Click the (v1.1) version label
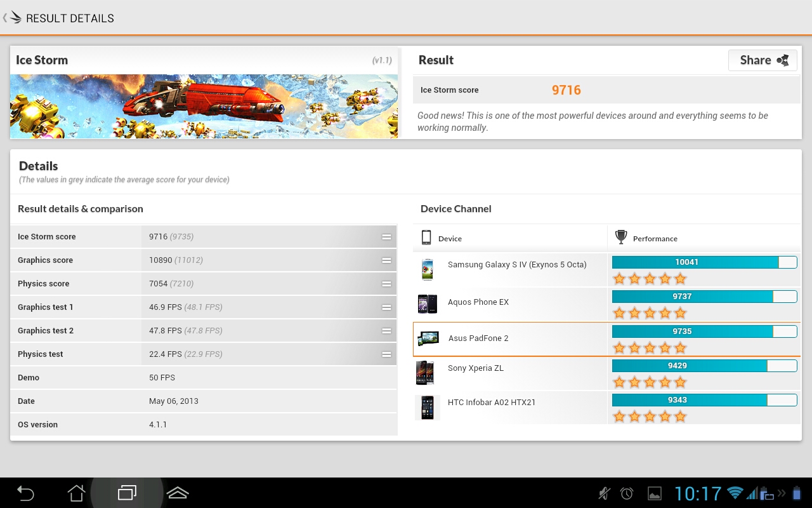 (x=382, y=60)
